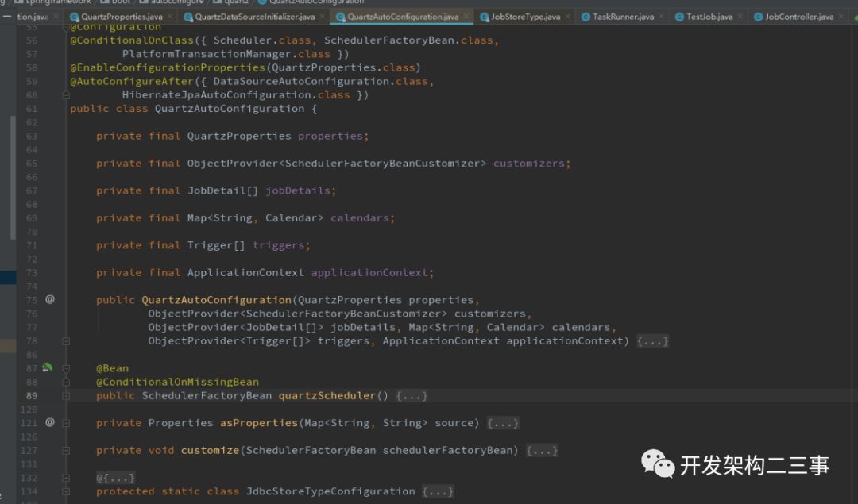Image resolution: width=858 pixels, height=504 pixels.
Task: Toggle the fold marker on line 60
Action: click(66, 95)
